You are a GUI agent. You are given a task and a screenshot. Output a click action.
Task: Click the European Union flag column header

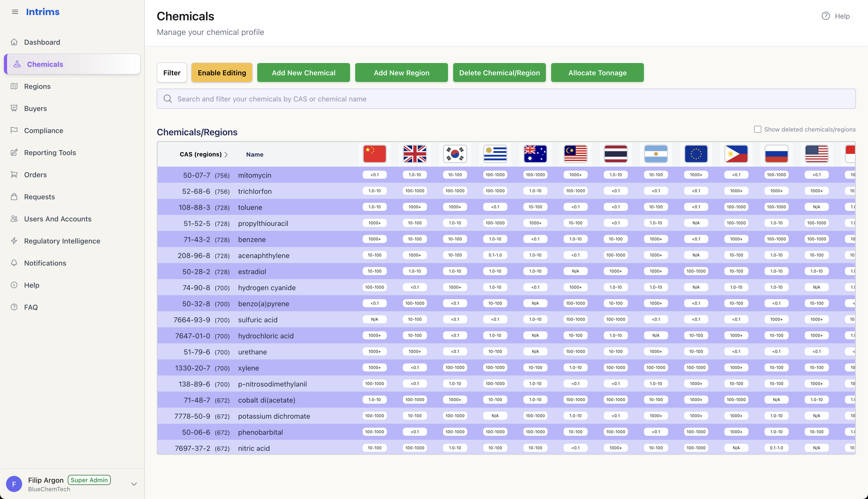(696, 154)
